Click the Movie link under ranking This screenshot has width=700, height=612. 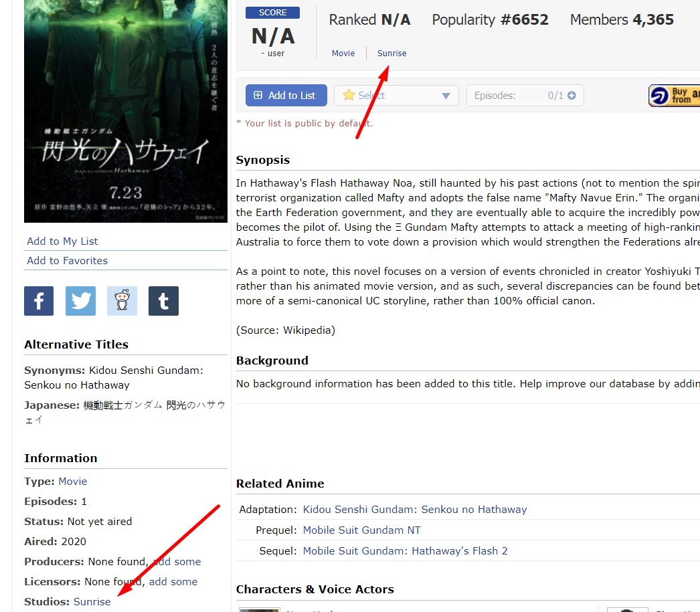point(343,54)
